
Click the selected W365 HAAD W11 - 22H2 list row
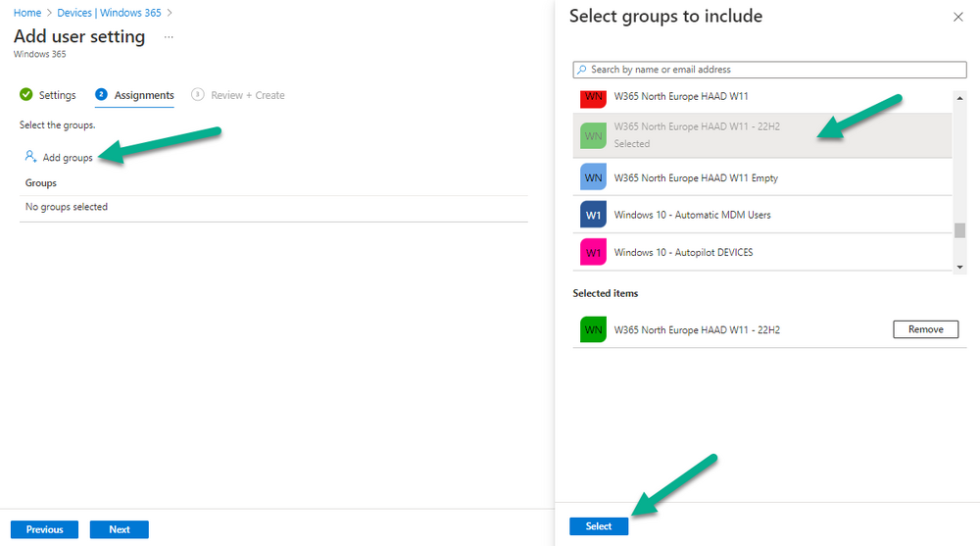761,135
